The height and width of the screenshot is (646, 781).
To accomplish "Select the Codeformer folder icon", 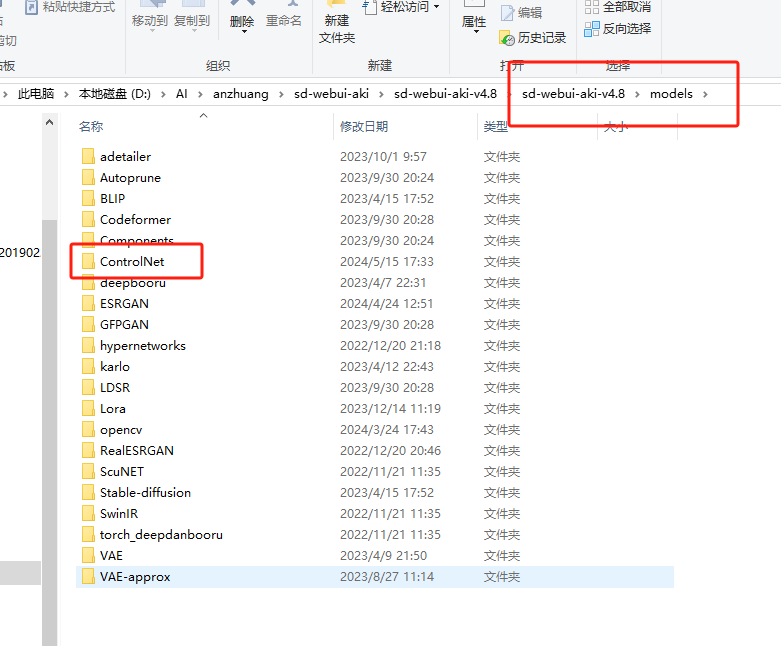I will 88,219.
